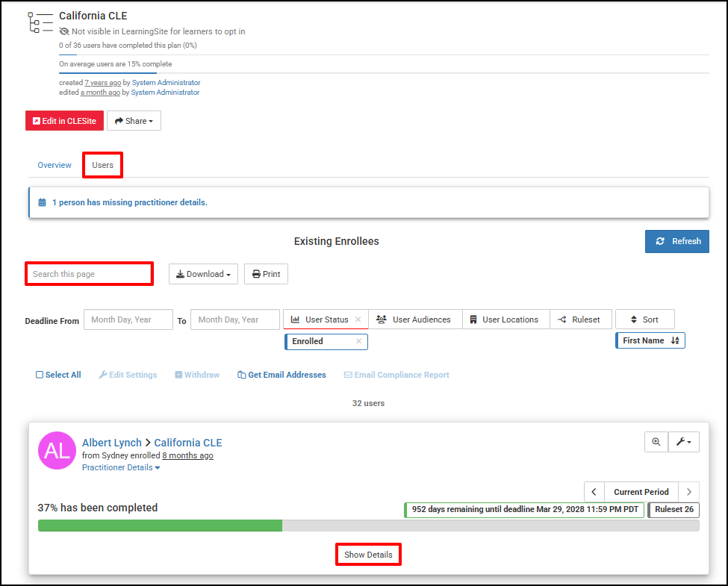Click the 32 users count text
The height and width of the screenshot is (586, 728).
tap(368, 403)
